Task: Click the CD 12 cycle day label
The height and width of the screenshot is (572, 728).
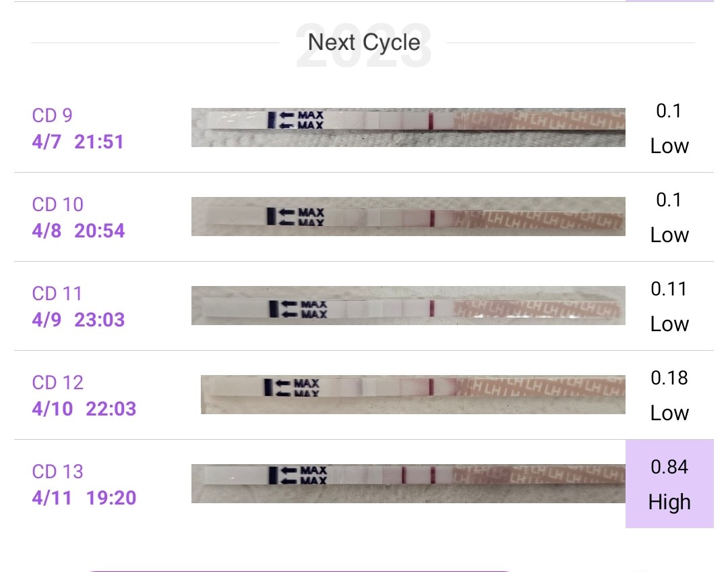Action: click(x=57, y=382)
